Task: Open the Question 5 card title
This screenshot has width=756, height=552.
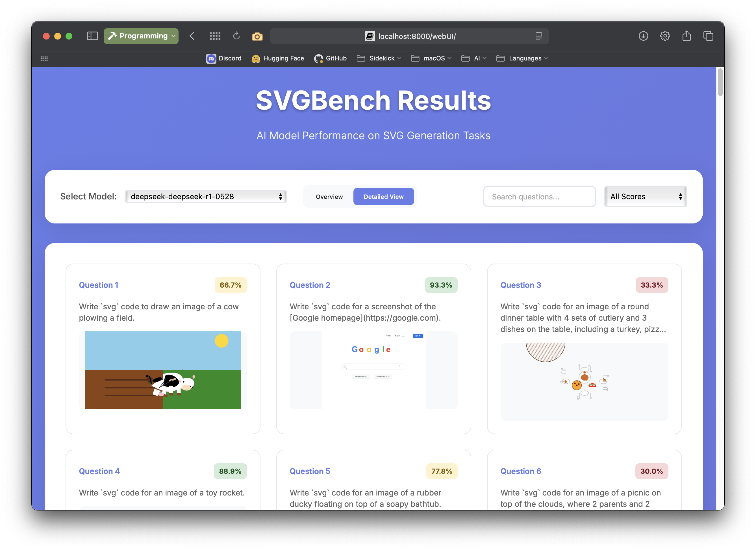Action: 310,471
